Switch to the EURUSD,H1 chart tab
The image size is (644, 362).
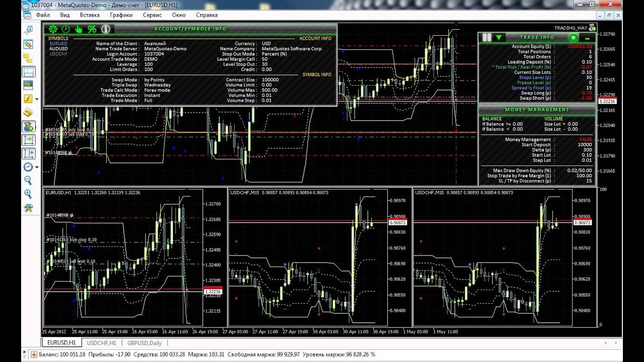pyautogui.click(x=61, y=342)
